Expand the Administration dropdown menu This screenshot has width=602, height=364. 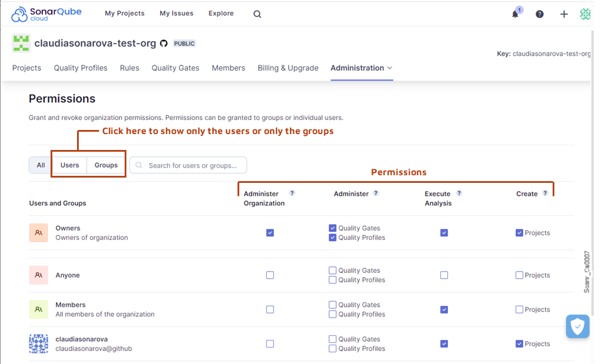click(x=361, y=68)
